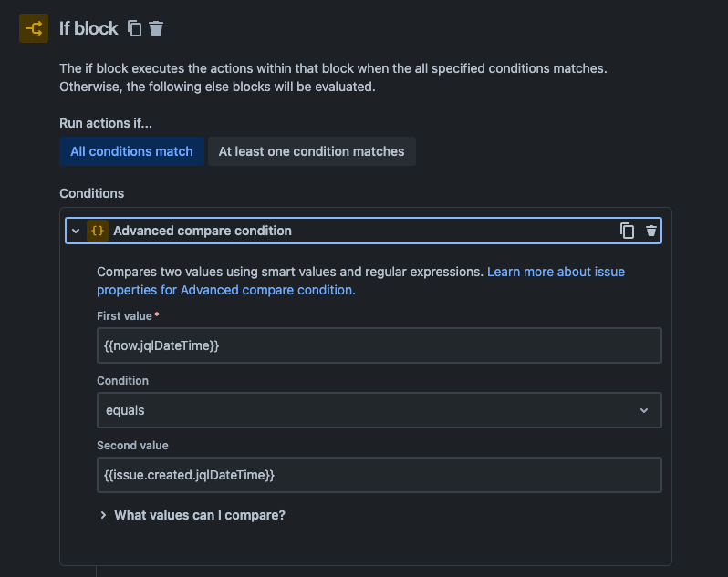
Task: Duplicate the If block with copy icon
Action: point(135,28)
